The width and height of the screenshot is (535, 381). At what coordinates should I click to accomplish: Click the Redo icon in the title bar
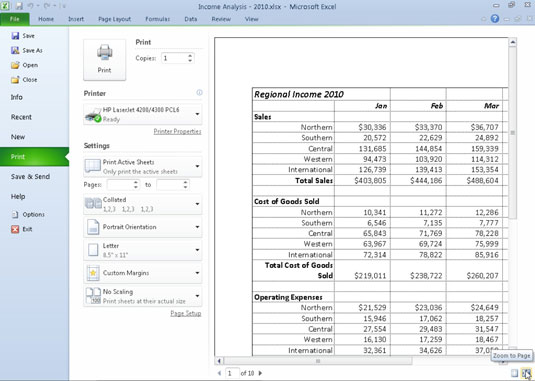click(x=47, y=6)
